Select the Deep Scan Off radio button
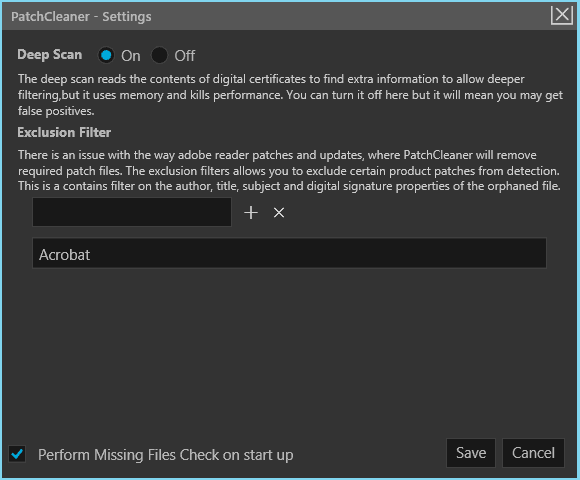 pyautogui.click(x=159, y=55)
